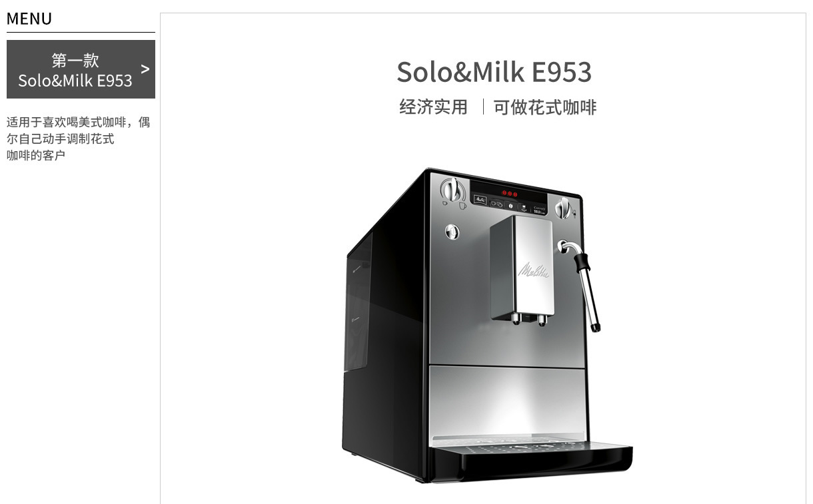The height and width of the screenshot is (504, 813).
Task: Click the steam valve knob on the machine
Action: click(x=564, y=208)
